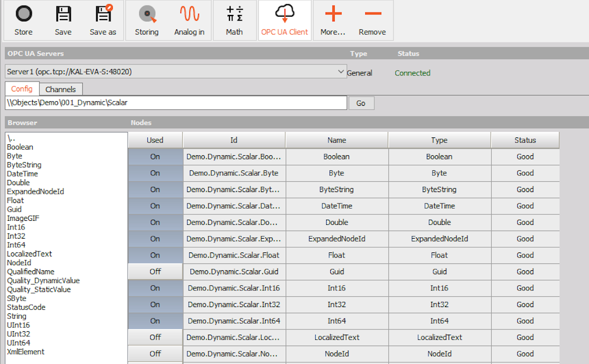Click the node path input field
The image size is (589, 364).
(x=175, y=103)
